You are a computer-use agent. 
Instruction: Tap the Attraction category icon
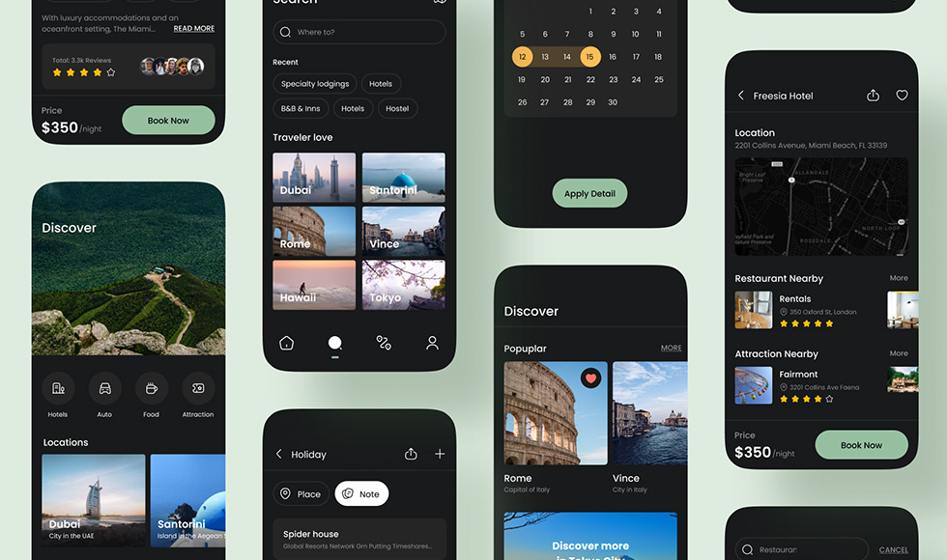tap(198, 388)
